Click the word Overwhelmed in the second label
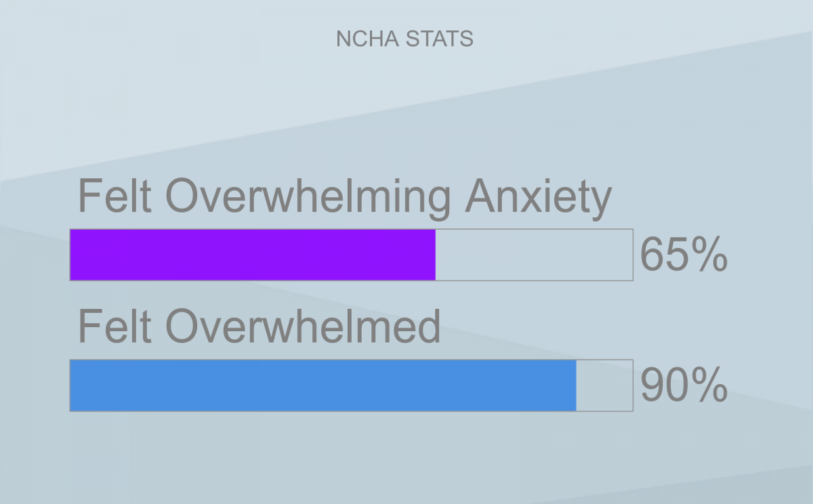The width and height of the screenshot is (813, 504). click(x=303, y=326)
